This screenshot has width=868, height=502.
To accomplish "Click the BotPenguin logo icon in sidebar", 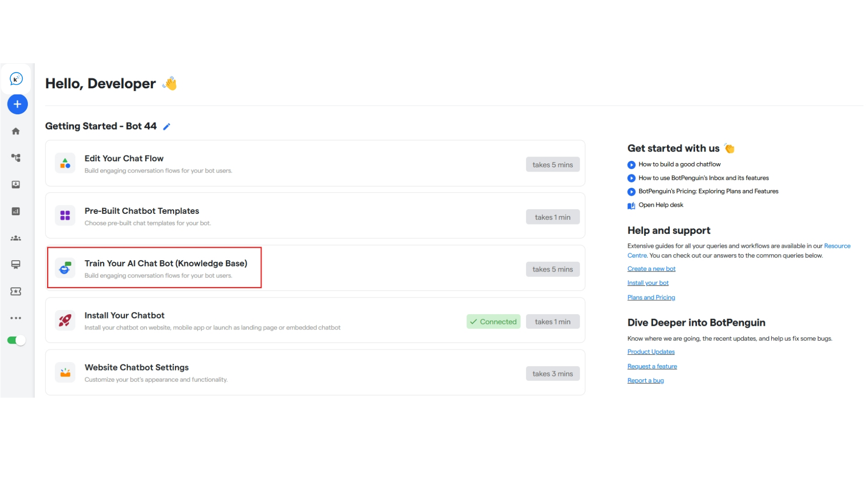I will (x=16, y=79).
